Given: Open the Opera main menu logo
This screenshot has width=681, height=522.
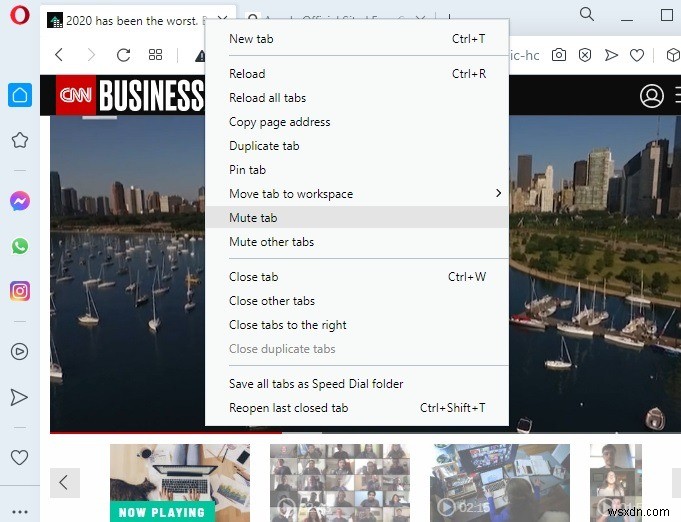Looking at the screenshot, I should click(20, 15).
